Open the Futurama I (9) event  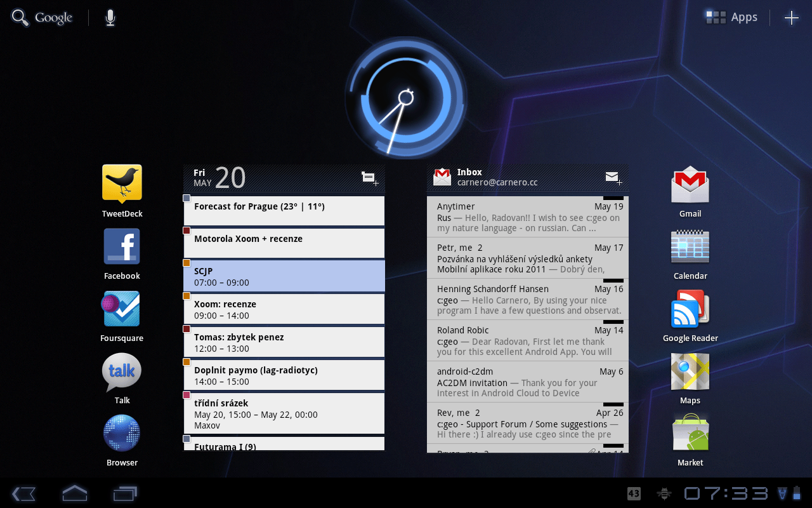tap(284, 444)
